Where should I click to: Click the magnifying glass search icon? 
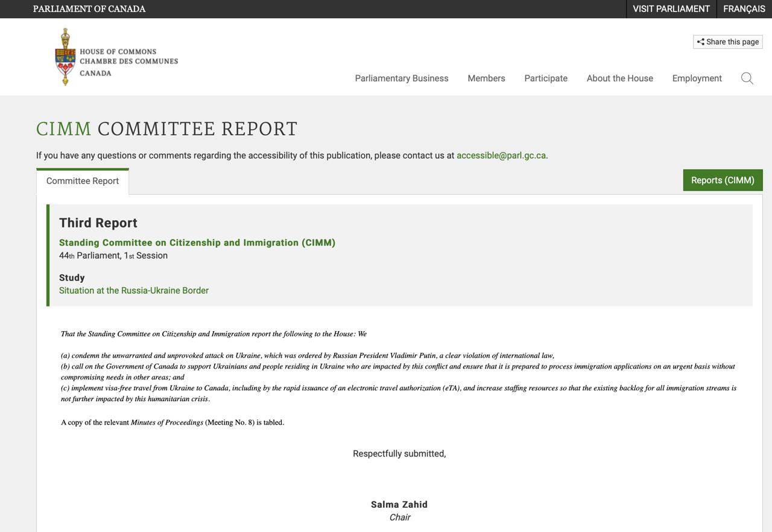tap(747, 78)
